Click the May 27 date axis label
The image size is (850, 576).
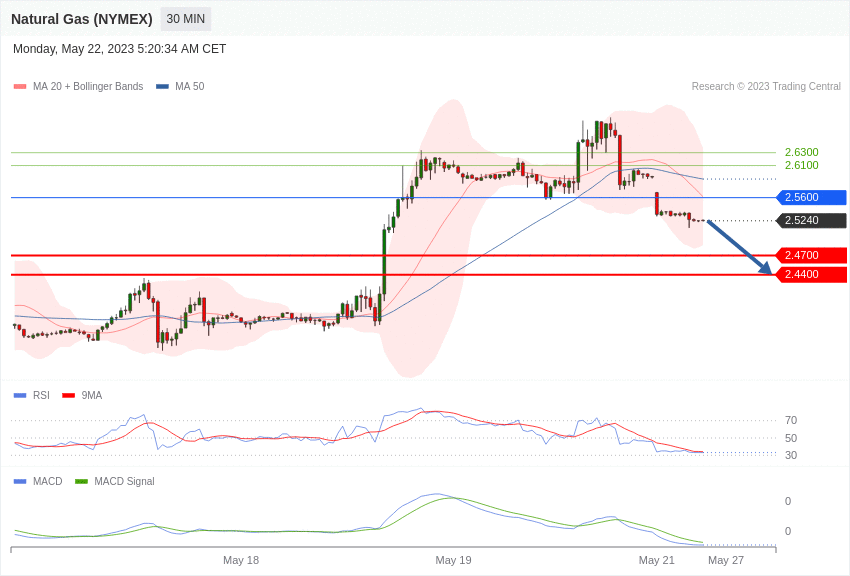726,560
